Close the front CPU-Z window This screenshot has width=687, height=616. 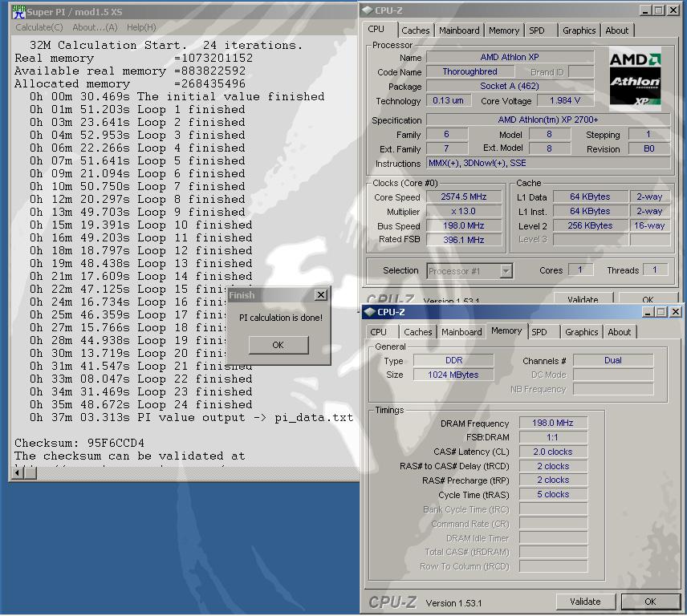pyautogui.click(x=676, y=312)
